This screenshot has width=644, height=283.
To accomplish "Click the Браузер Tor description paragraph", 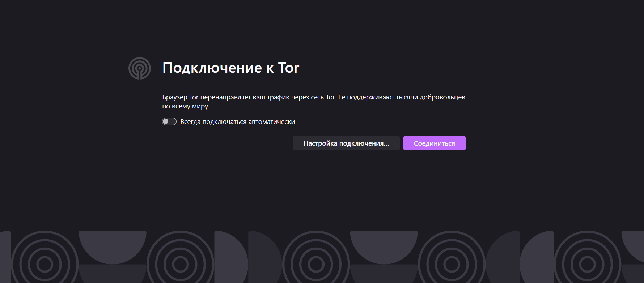I will 314,102.
